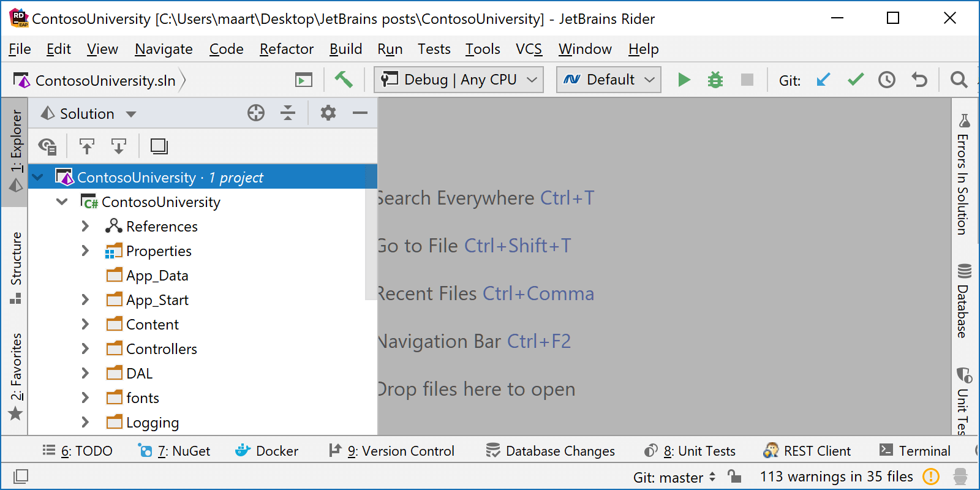980x490 pixels.
Task: Update project with Git blue arrow icon
Action: tap(823, 80)
